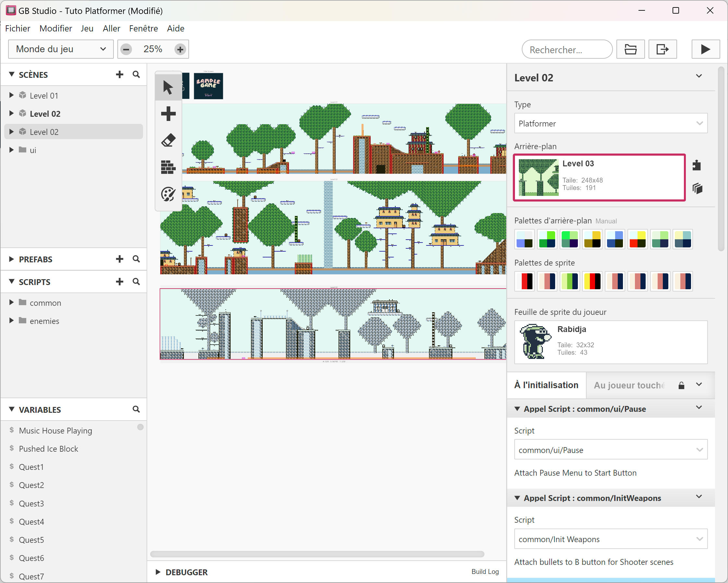Click the Export project icon
The height and width of the screenshot is (583, 728).
coord(662,49)
